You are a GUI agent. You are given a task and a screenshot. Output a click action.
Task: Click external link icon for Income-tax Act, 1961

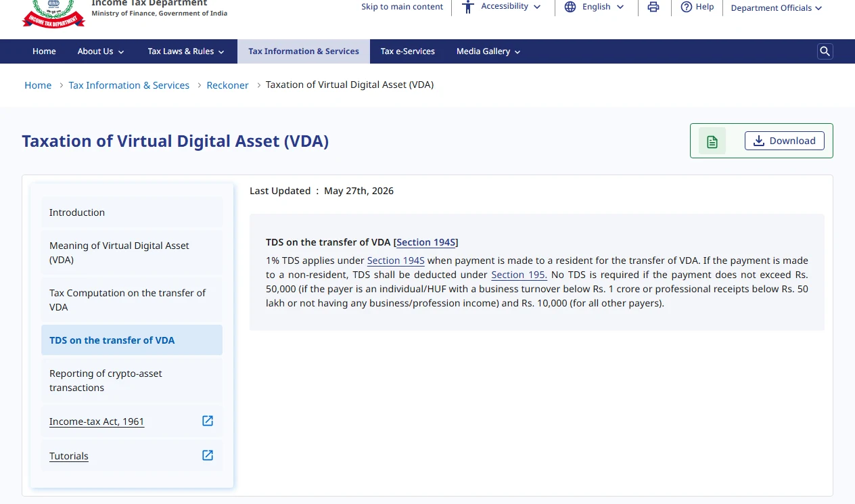pos(208,421)
